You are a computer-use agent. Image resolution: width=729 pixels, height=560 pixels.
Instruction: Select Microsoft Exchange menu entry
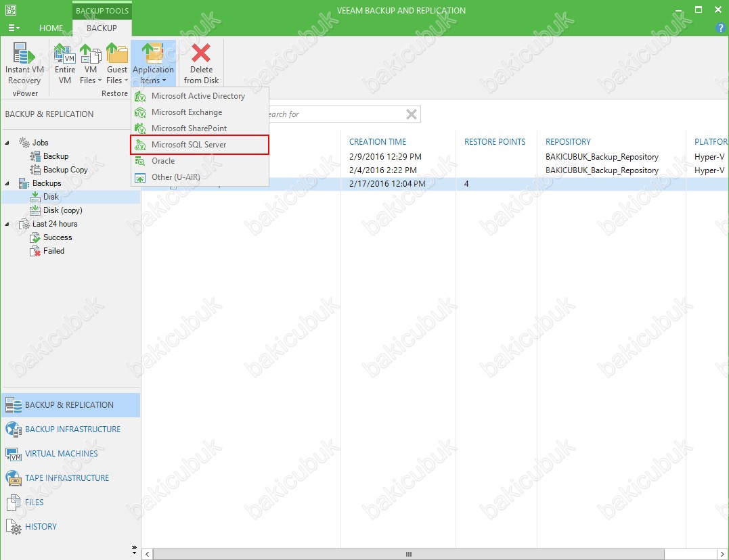click(x=200, y=112)
